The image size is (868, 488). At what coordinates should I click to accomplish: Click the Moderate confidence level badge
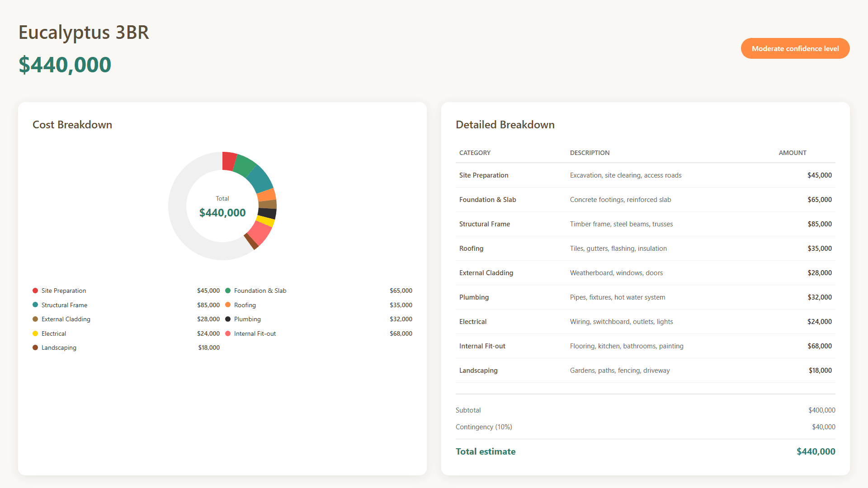point(795,48)
